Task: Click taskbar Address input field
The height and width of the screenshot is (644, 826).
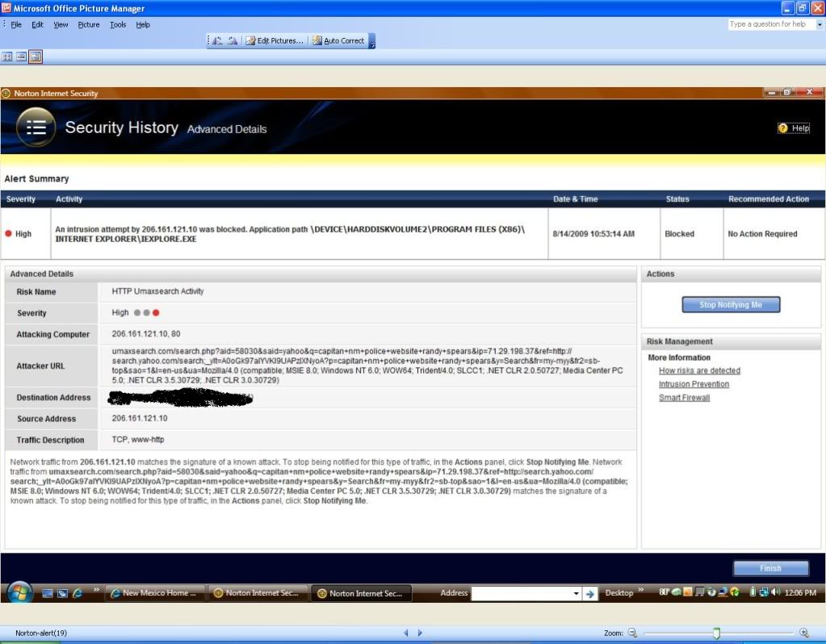Action: point(522,593)
